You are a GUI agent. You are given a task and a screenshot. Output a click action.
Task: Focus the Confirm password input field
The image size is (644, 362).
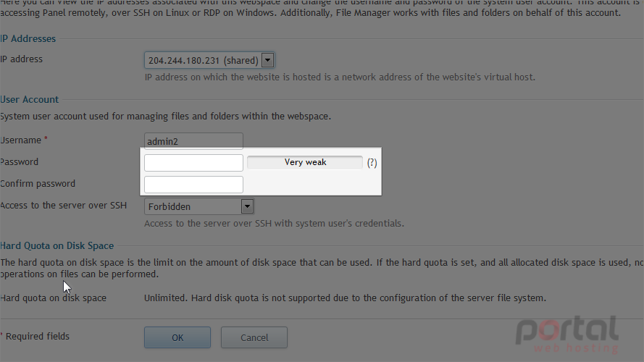point(193,185)
